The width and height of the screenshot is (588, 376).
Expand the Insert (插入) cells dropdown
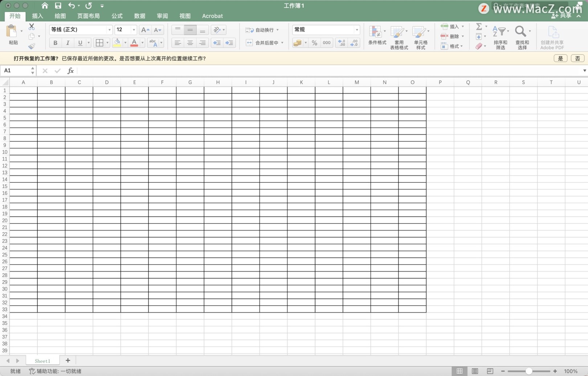[463, 27]
